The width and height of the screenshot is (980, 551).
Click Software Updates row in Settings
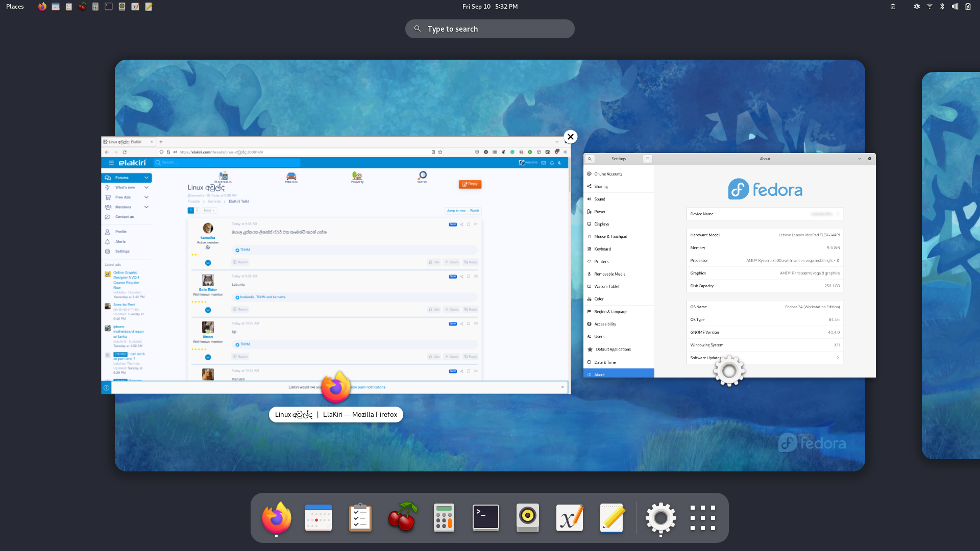pyautogui.click(x=765, y=358)
